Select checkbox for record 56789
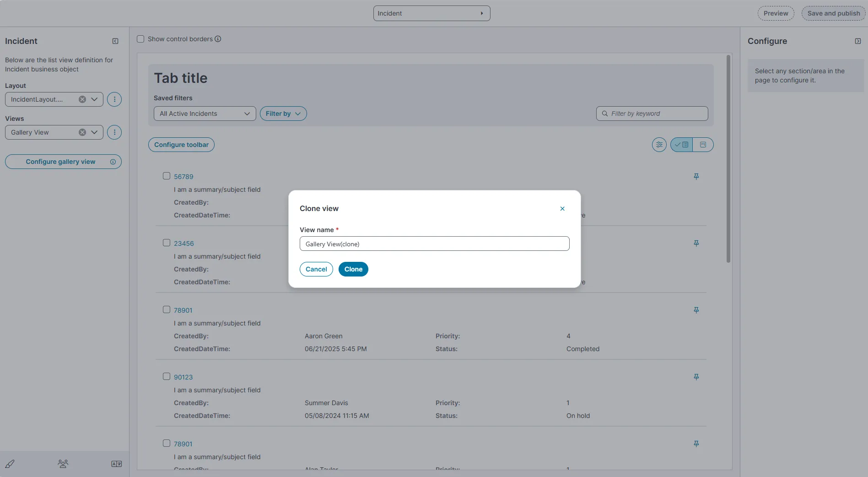Viewport: 868px width, 477px height. pos(167,176)
